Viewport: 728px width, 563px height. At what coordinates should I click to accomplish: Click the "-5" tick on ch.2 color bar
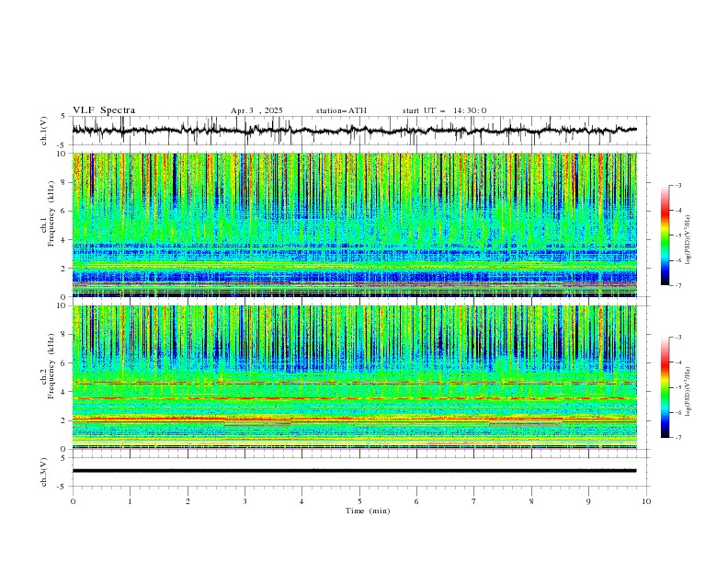tap(677, 387)
